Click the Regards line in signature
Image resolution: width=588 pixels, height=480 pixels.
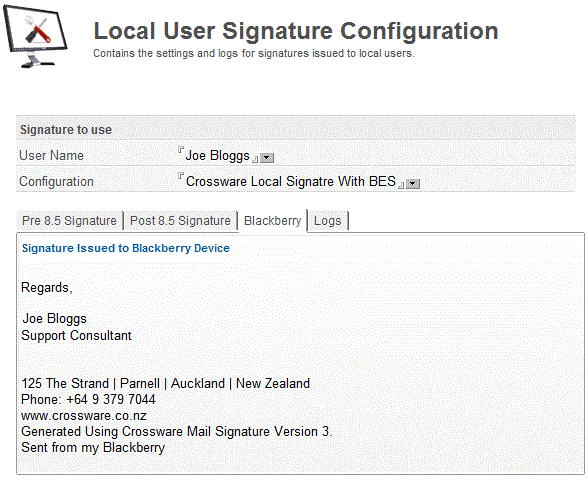[x=46, y=288]
